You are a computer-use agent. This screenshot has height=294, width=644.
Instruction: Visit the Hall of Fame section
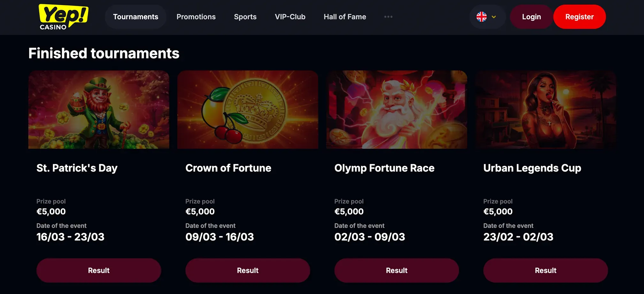[345, 17]
